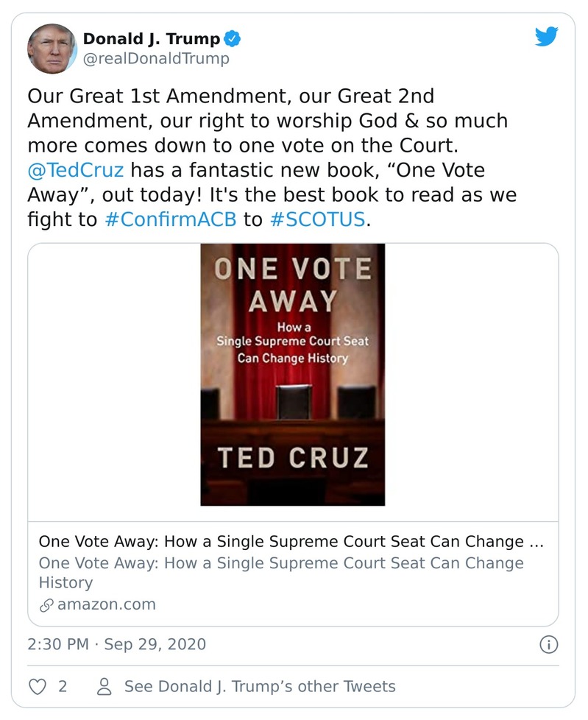
Task: Click the blue verified badge
Action: tap(232, 39)
